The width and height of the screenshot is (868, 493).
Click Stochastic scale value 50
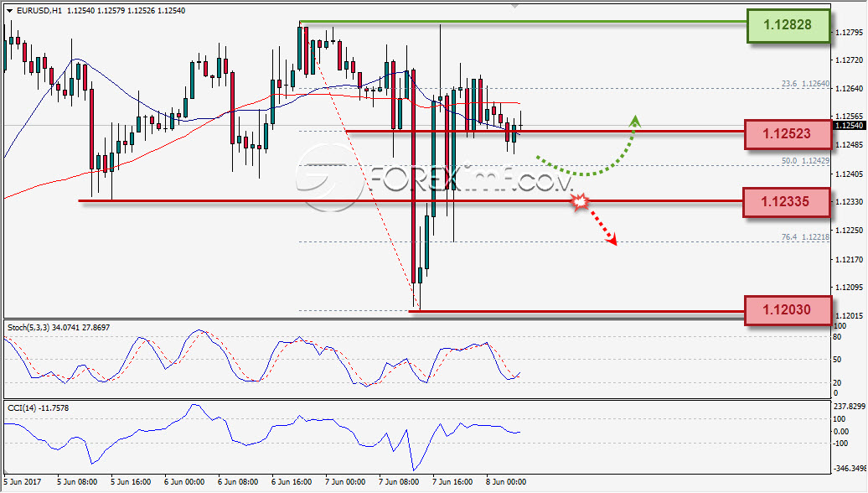click(837, 360)
